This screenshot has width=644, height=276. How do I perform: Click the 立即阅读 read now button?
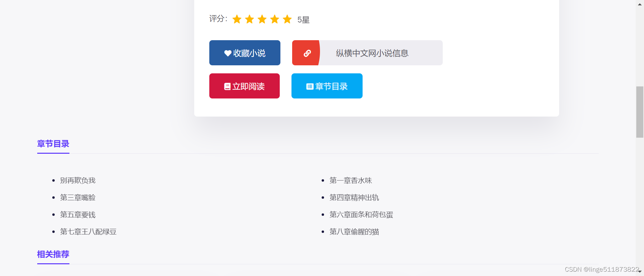[244, 86]
